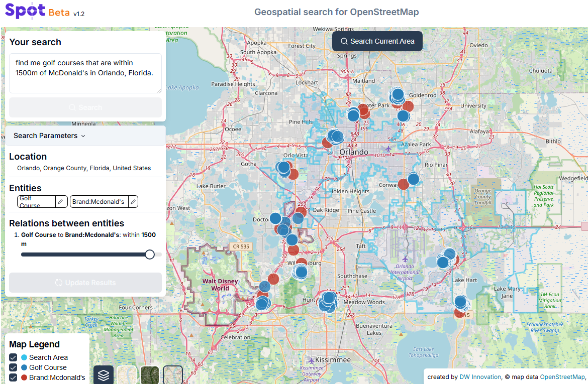The height and width of the screenshot is (384, 588).
Task: Click the Brand:Mcdonald's entity tag
Action: 99,202
